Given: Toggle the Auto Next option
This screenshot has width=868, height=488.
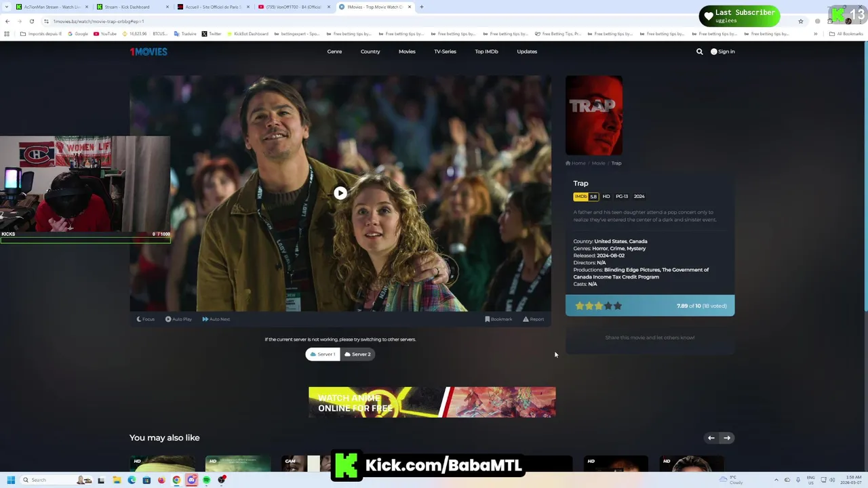Looking at the screenshot, I should [x=216, y=319].
